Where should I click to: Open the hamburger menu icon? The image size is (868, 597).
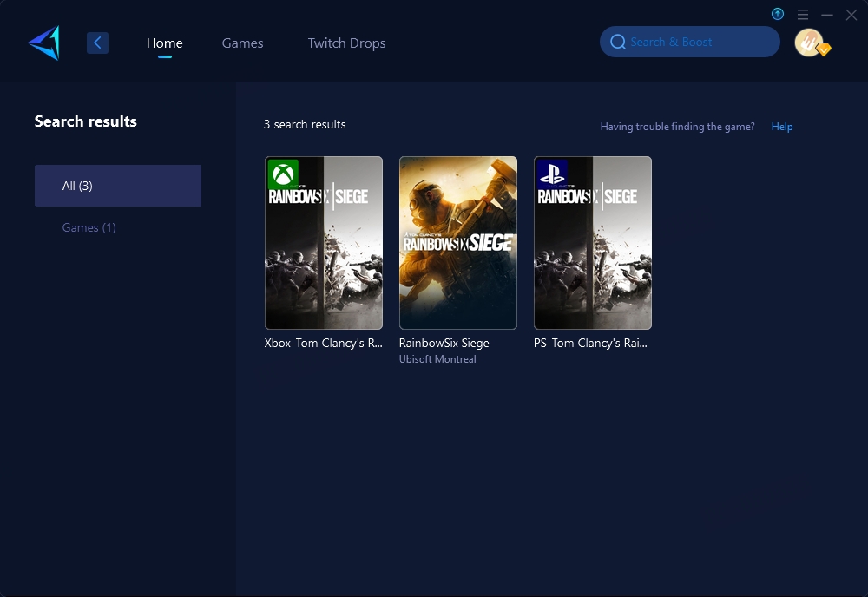coord(803,15)
